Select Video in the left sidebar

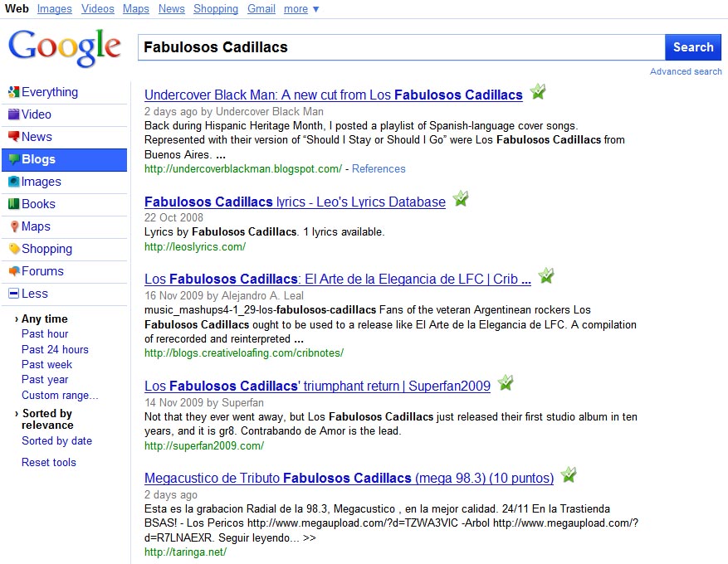tap(37, 114)
